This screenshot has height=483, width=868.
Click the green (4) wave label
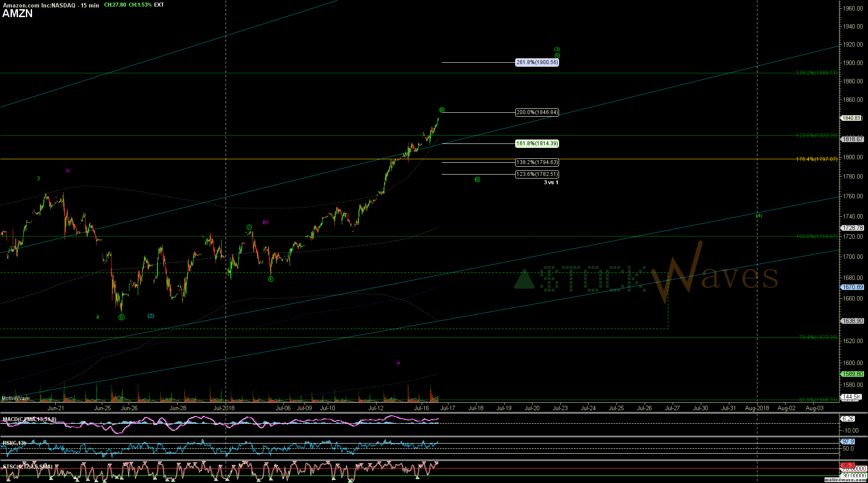point(759,215)
